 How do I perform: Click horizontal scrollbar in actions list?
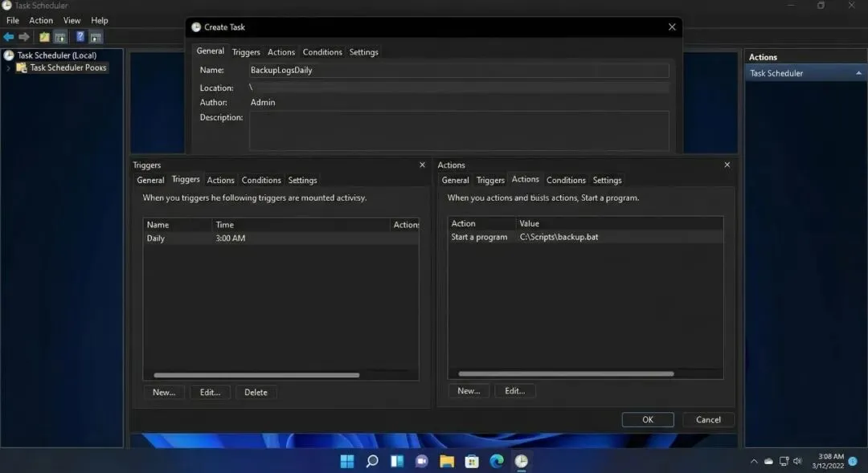[x=566, y=374]
